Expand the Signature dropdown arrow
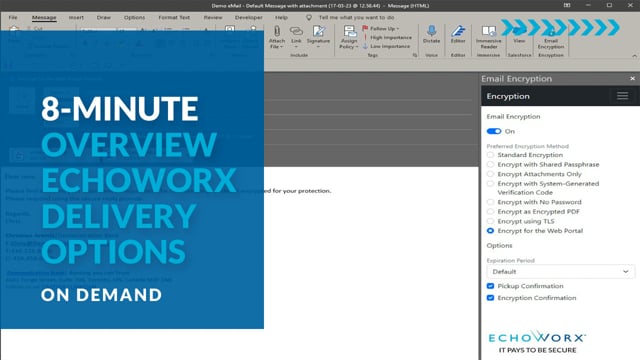The height and width of the screenshot is (360, 640). pos(318,47)
